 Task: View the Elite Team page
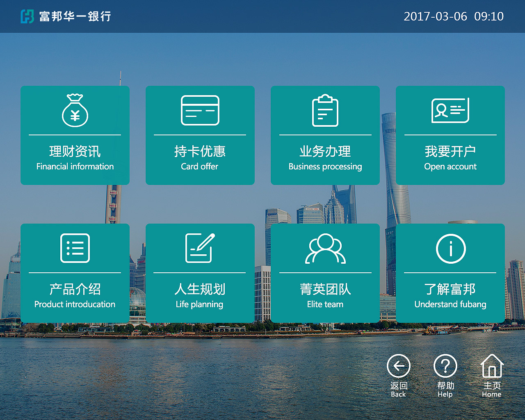point(325,273)
